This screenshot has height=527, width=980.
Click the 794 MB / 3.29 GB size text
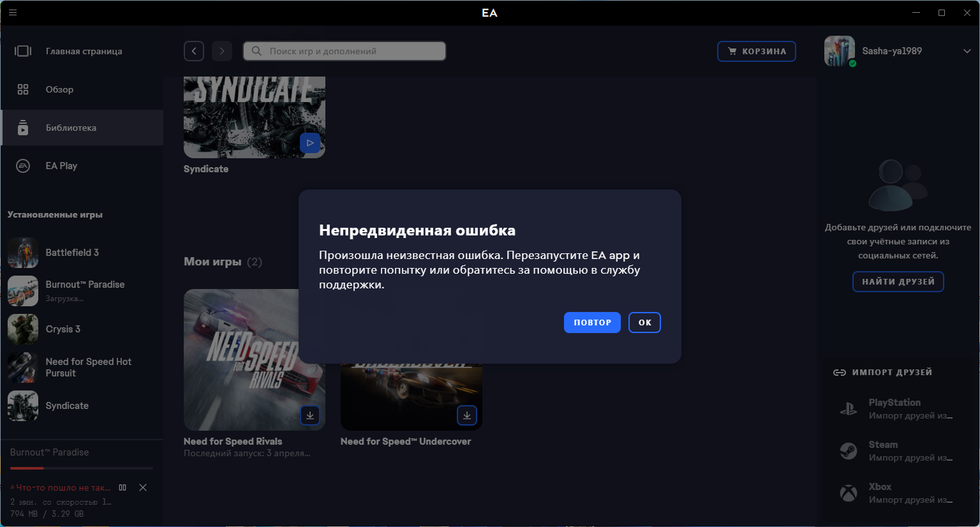(x=47, y=514)
